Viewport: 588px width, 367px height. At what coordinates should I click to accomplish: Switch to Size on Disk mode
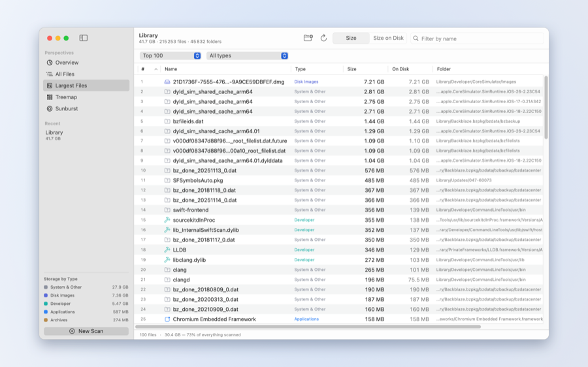[x=388, y=38]
